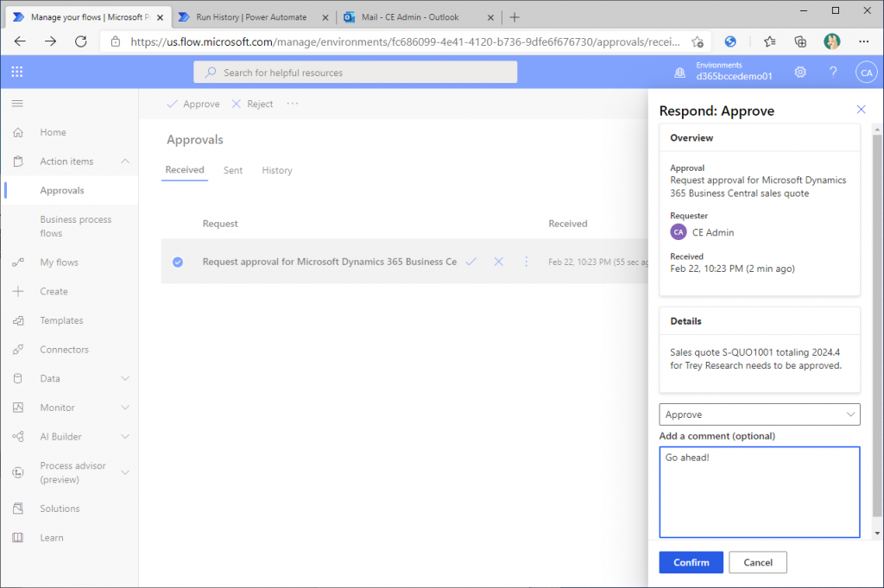Viewport: 884px width, 588px height.
Task: Open a new browser tab
Action: 515,17
